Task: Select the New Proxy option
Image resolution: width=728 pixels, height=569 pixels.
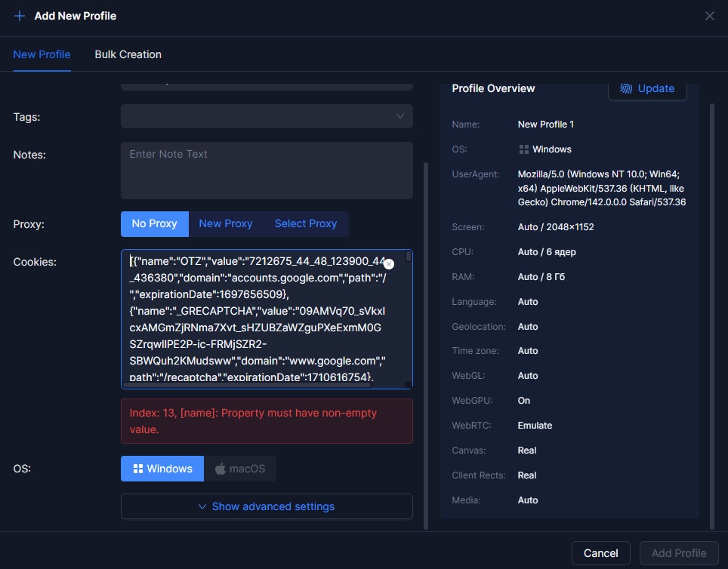Action: (x=226, y=223)
